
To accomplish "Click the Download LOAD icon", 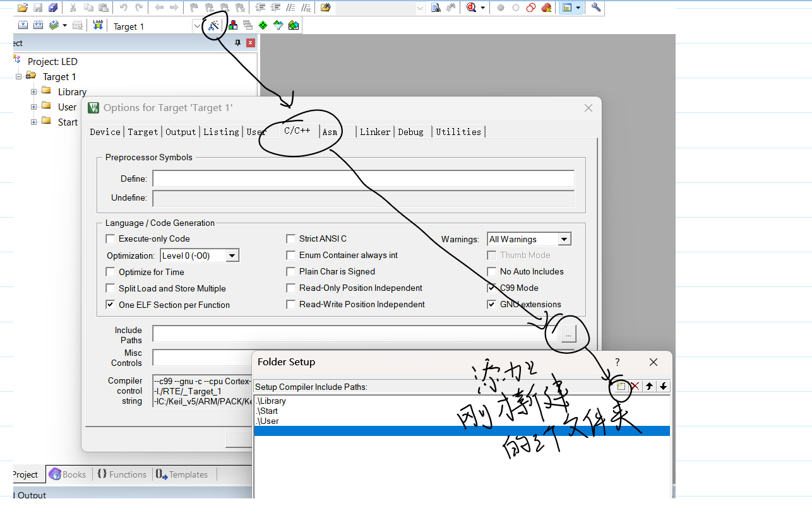I will (98, 25).
